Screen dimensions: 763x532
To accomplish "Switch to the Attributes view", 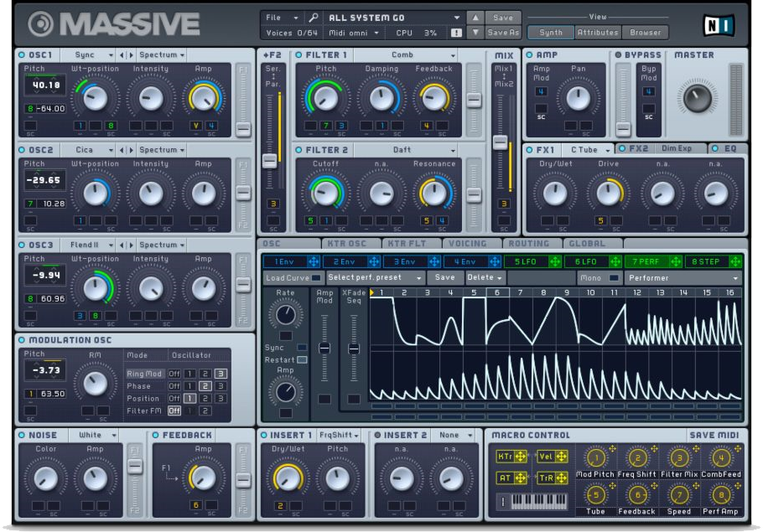I will [598, 33].
